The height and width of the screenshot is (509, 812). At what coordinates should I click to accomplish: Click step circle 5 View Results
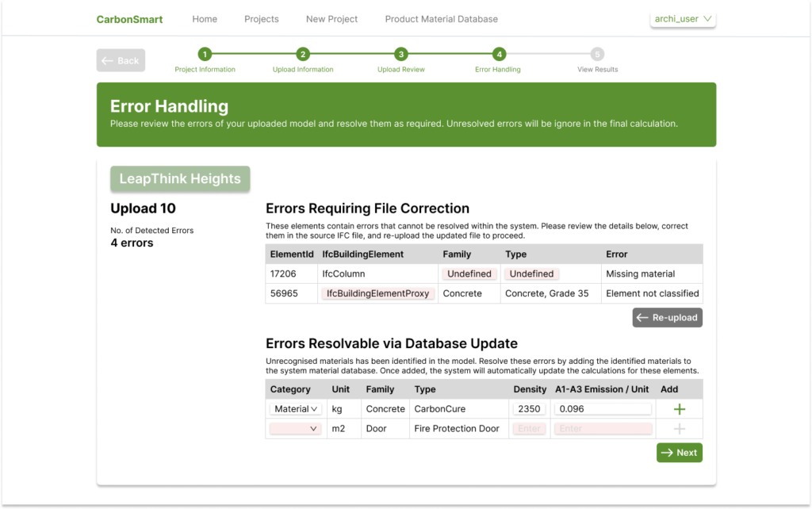click(x=596, y=55)
